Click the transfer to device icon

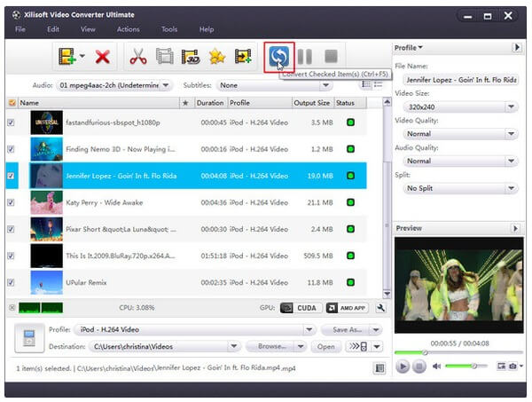358,346
